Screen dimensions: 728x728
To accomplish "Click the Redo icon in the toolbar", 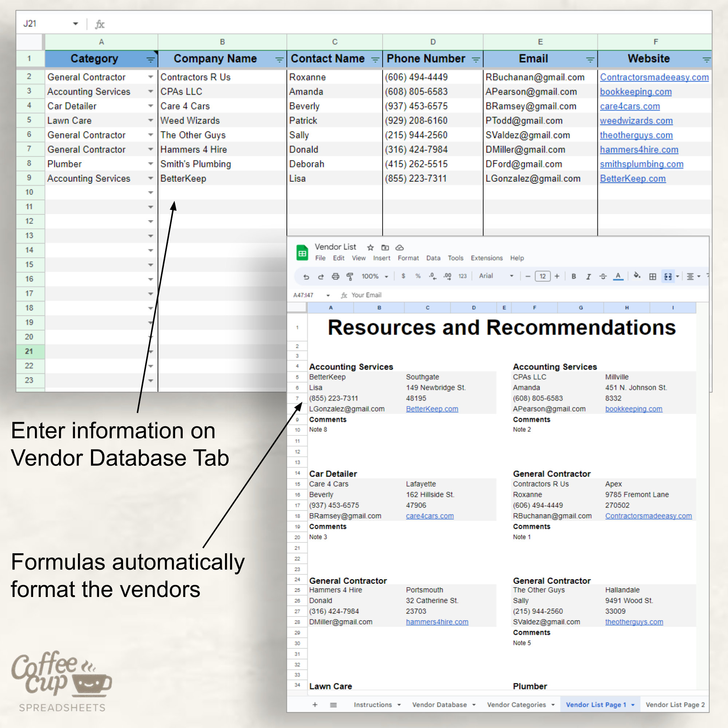I will pos(321,276).
